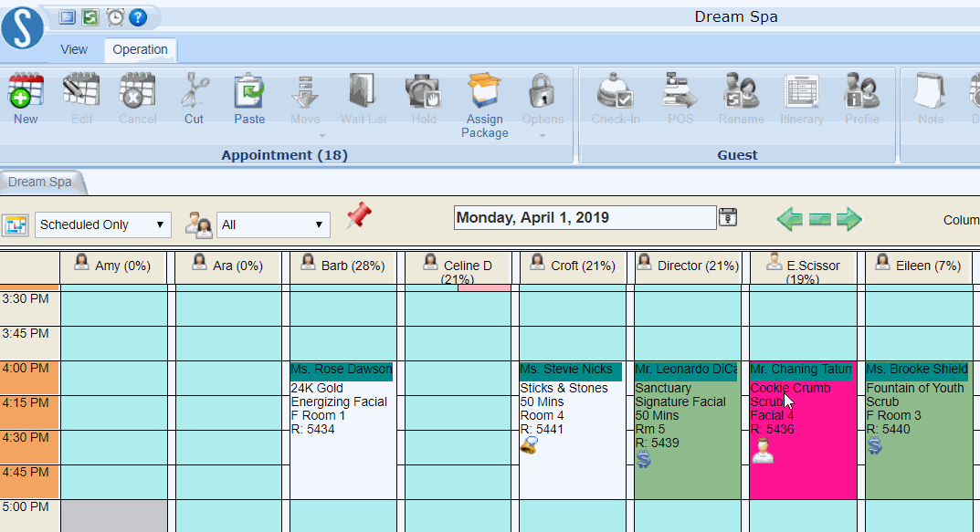Go to previous day green arrow
The image size is (980, 532).
(x=789, y=219)
